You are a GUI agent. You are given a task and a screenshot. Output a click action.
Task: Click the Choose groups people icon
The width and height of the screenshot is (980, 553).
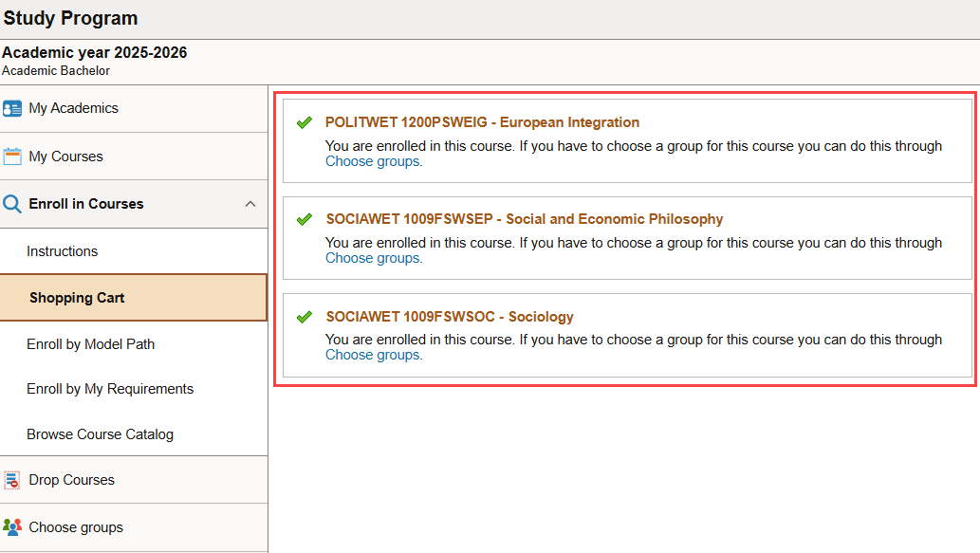12,527
